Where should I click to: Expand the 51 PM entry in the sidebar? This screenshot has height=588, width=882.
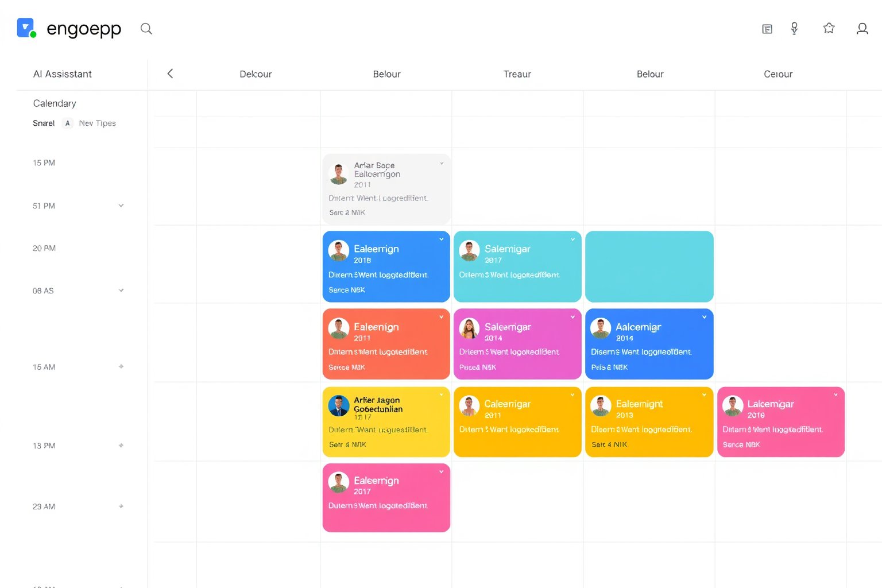(121, 205)
